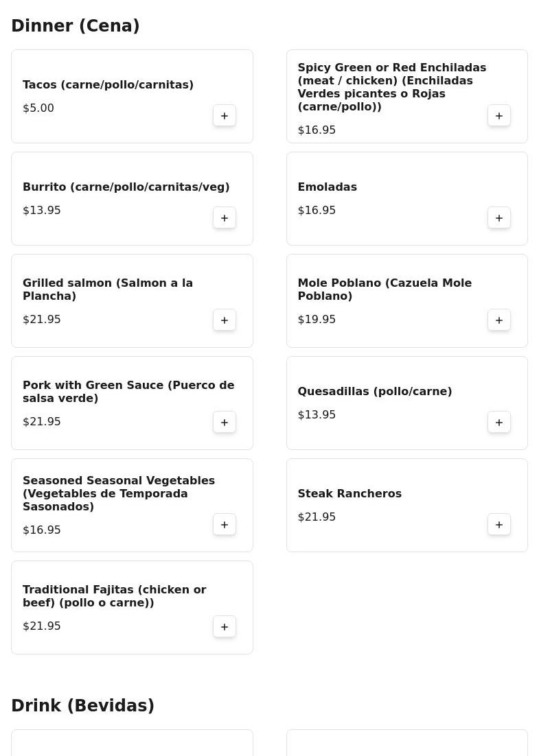Click the Burrito $13.95 price
This screenshot has height=756, width=539.
42,210
